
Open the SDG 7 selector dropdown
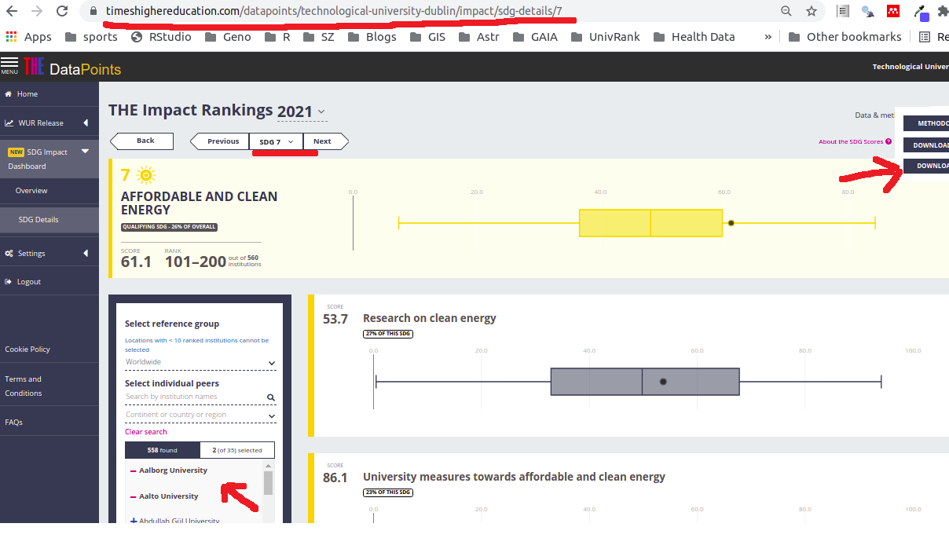point(276,141)
